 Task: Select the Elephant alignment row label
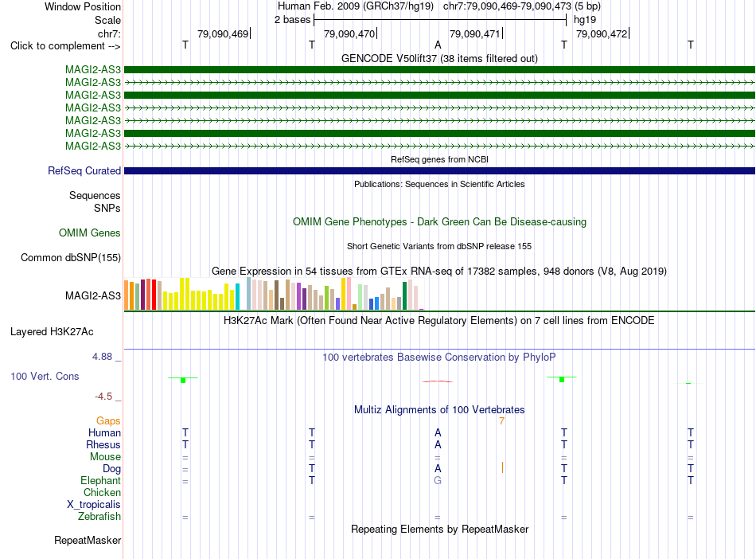point(101,480)
